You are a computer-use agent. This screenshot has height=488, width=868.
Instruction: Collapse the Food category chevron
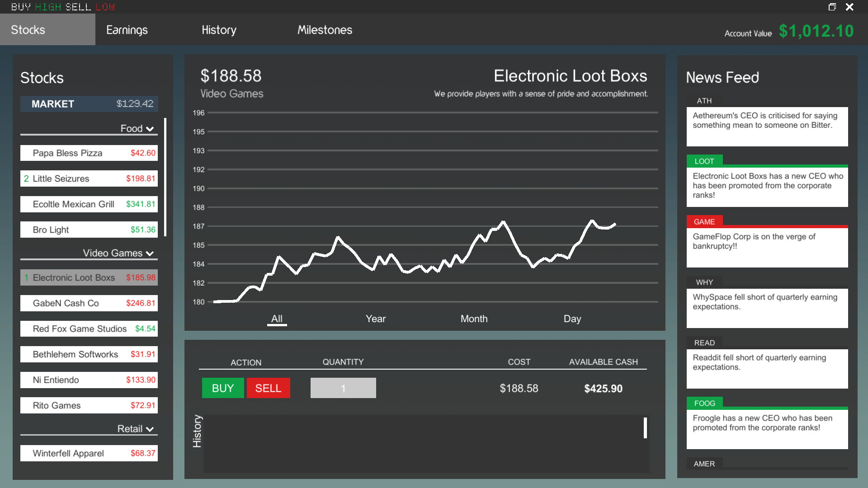150,129
